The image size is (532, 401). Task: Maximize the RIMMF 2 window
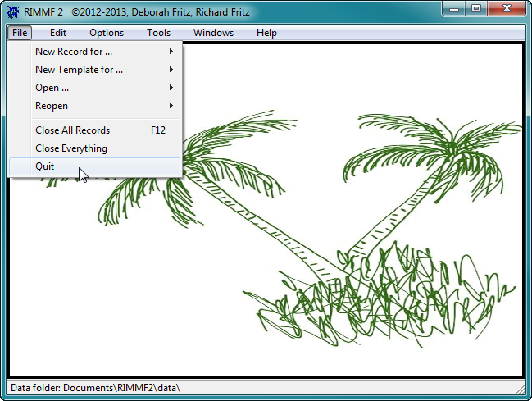(476, 9)
